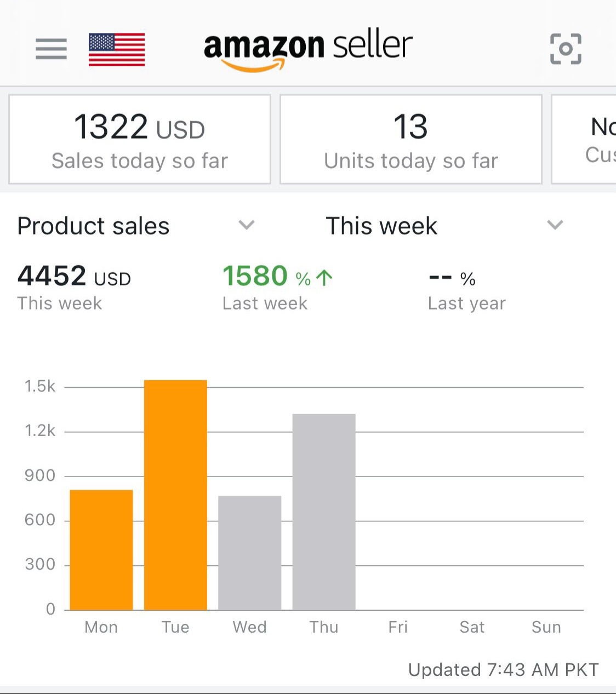Tap the last year percentage comparison

(x=453, y=278)
